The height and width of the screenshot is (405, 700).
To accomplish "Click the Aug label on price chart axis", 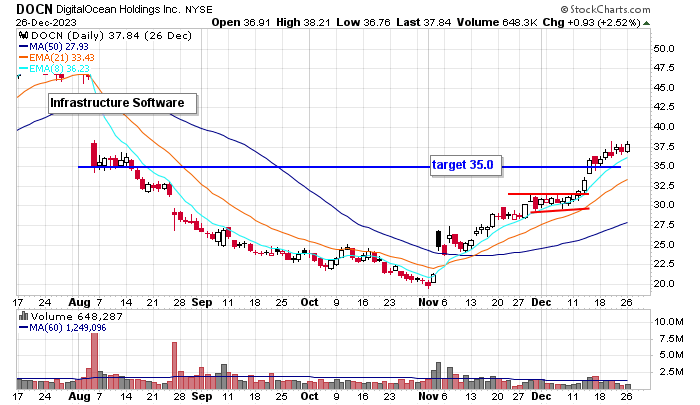I will [79, 302].
